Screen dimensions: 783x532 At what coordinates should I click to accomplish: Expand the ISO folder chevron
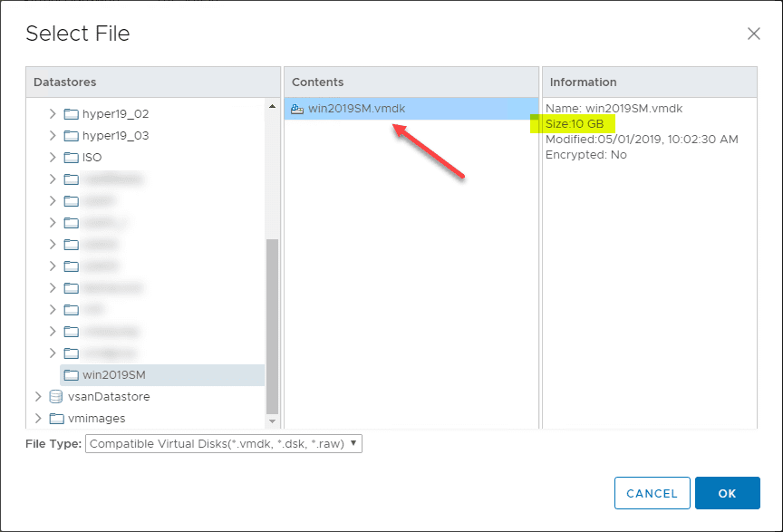[x=53, y=157]
